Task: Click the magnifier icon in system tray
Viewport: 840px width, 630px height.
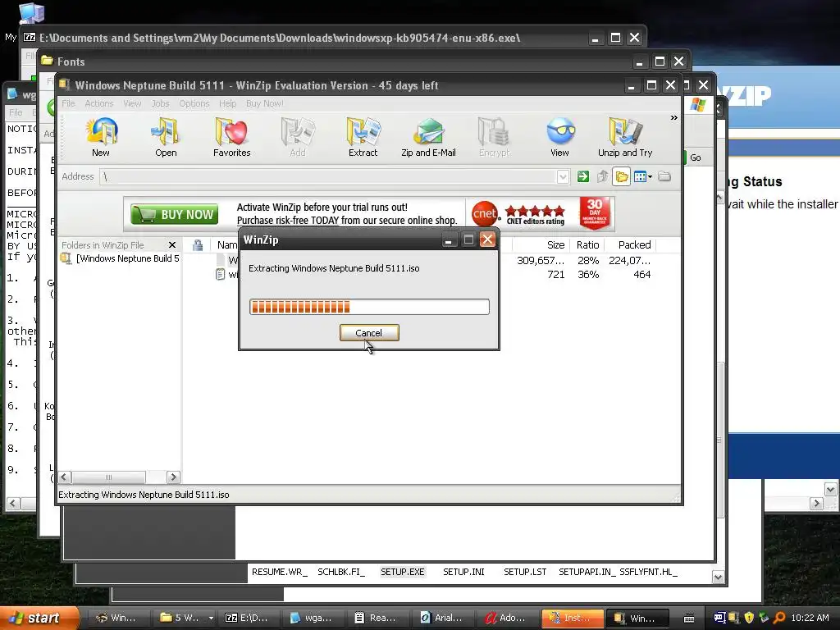Action: tap(779, 618)
